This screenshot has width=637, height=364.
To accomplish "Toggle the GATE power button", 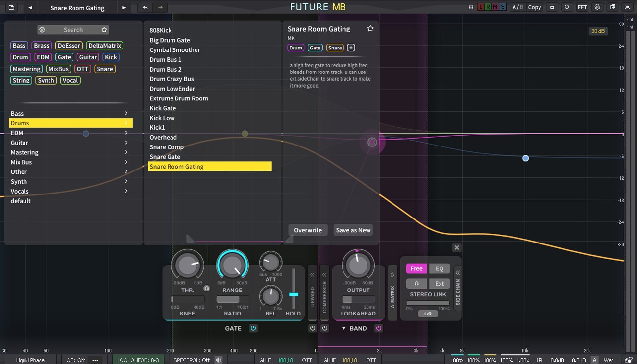I will coord(253,328).
